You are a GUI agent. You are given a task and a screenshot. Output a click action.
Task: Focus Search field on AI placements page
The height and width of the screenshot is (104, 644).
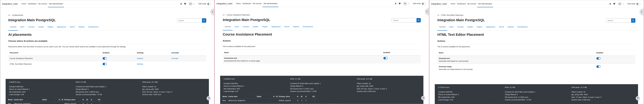pyautogui.click(x=189, y=21)
